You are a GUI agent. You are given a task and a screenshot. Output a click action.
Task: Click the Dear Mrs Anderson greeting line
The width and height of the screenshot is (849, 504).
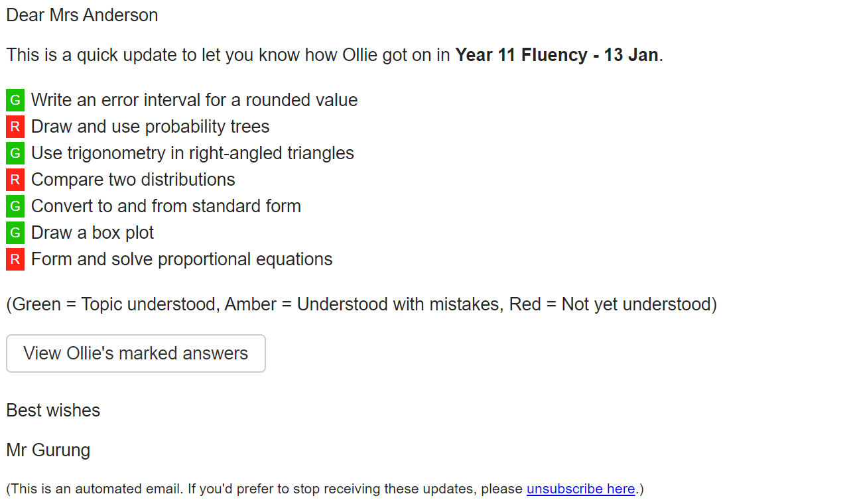coord(82,15)
